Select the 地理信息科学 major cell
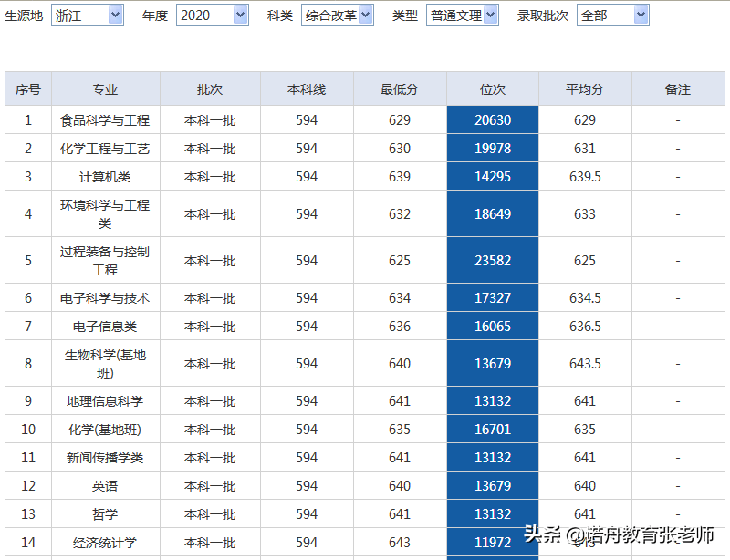The width and height of the screenshot is (730, 560). pyautogui.click(x=105, y=401)
